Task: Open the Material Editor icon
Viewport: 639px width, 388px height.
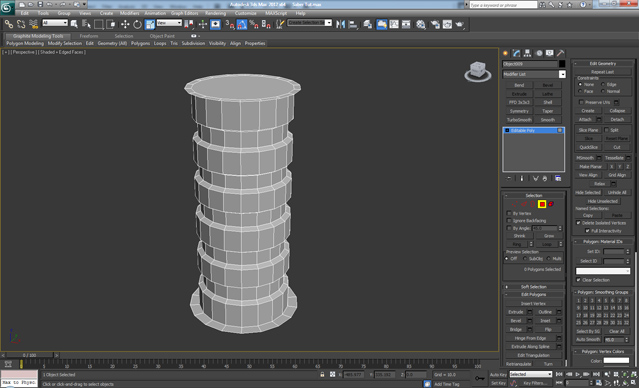Action: [x=421, y=24]
